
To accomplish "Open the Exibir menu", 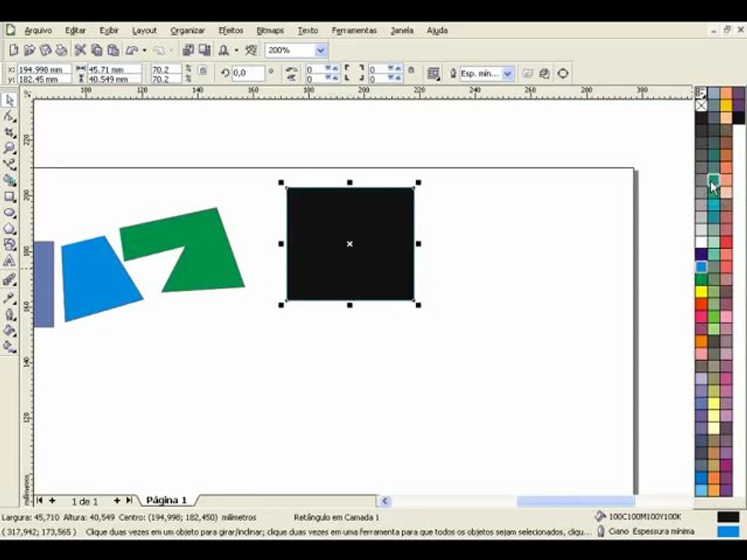I will click(109, 30).
